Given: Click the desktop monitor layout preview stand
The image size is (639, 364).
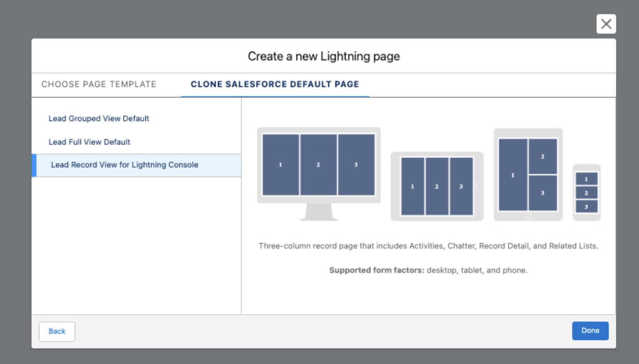Looking at the screenshot, I should point(319,212).
